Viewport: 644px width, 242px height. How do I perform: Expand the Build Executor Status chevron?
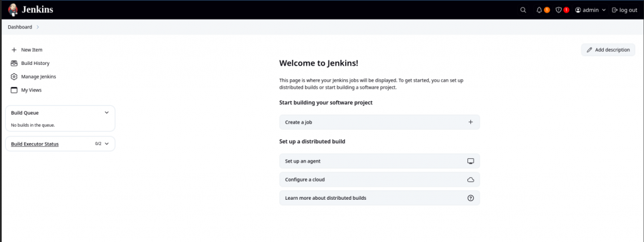pyautogui.click(x=107, y=144)
